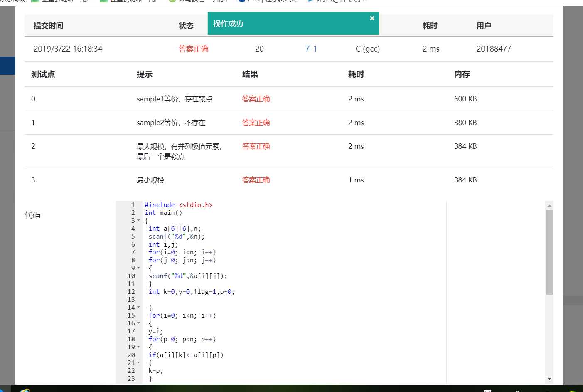The image size is (583, 392).
Task: Click code line int k=0,y=0,flag=1,p=0;
Action: coord(192,292)
